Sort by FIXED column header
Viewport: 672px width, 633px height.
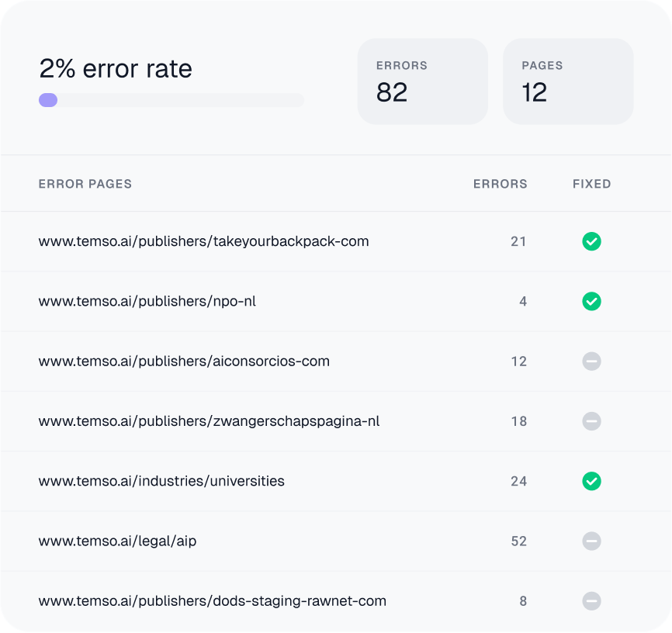(592, 184)
